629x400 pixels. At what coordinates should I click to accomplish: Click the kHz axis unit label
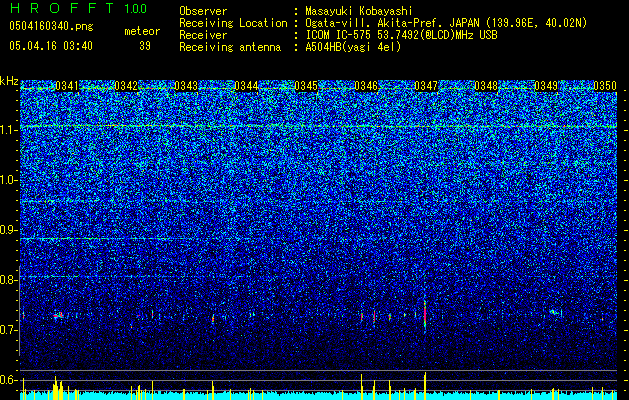[x=9, y=81]
